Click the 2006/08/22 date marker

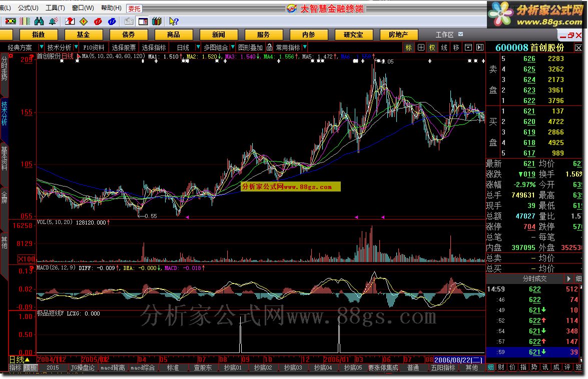pyautogui.click(x=458, y=360)
